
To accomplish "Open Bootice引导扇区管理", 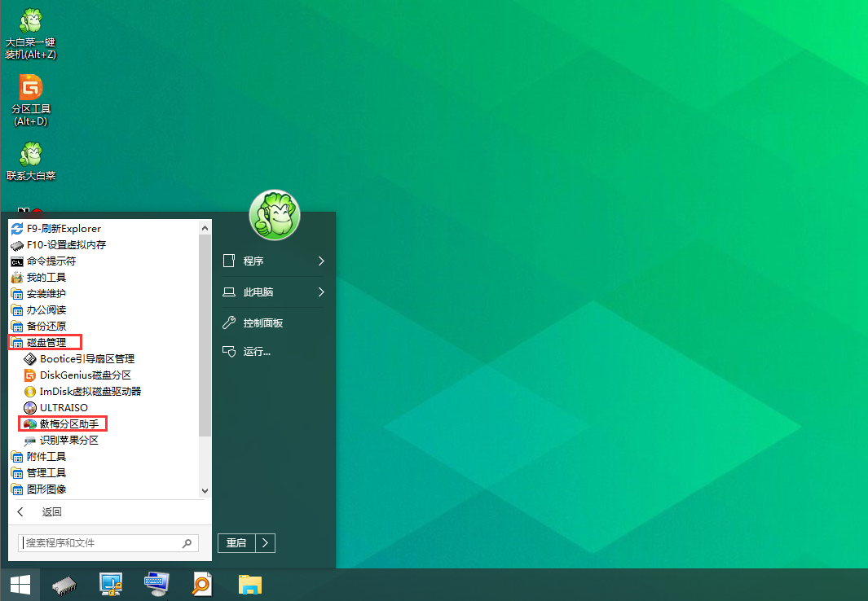I will point(79,359).
